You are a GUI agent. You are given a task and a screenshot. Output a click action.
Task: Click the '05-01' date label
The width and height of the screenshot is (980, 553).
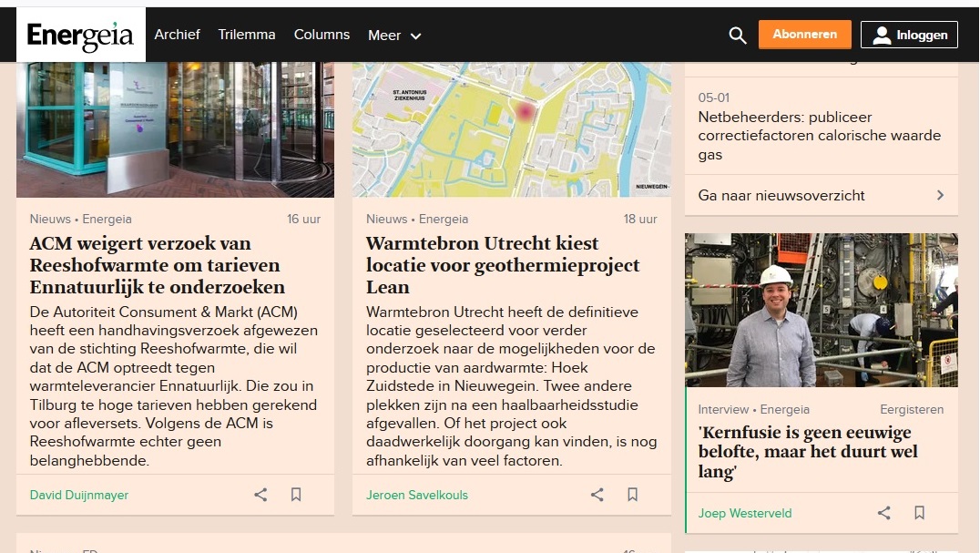coord(714,97)
